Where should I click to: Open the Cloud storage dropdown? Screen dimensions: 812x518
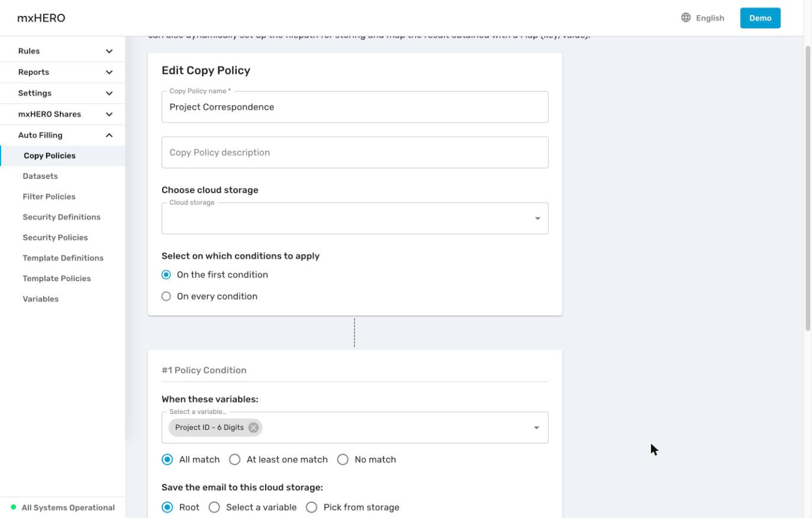355,219
